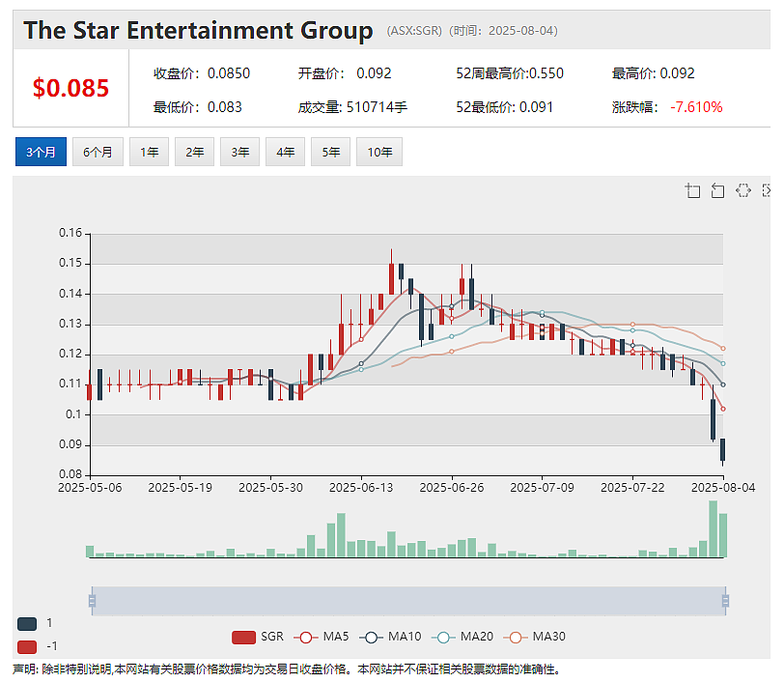
Task: Switch to the 6个月 range tab
Action: click(x=98, y=152)
